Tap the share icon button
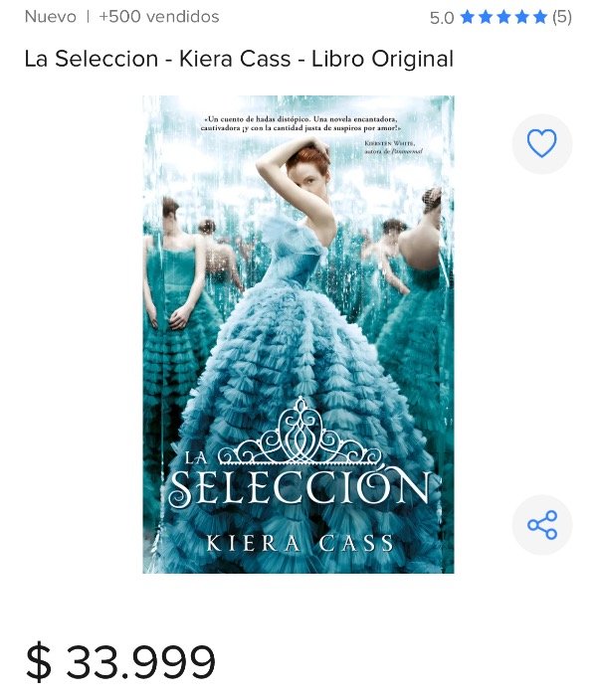The width and height of the screenshot is (597, 700). click(541, 525)
